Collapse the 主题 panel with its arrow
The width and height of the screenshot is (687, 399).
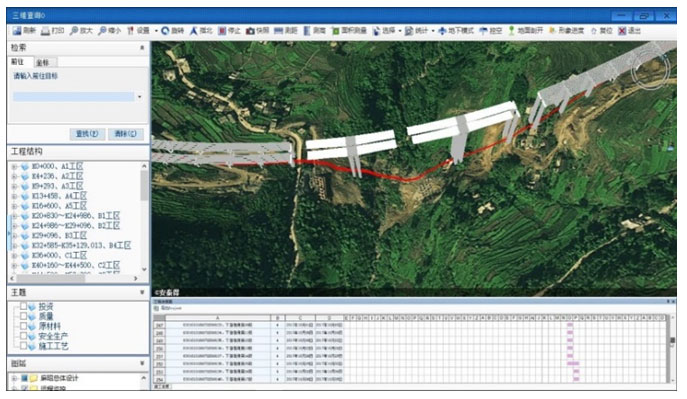pos(142,292)
